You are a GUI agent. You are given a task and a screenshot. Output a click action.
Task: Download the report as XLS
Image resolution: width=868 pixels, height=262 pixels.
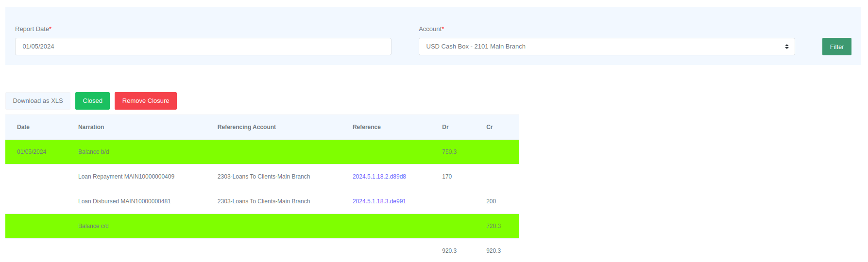[38, 101]
